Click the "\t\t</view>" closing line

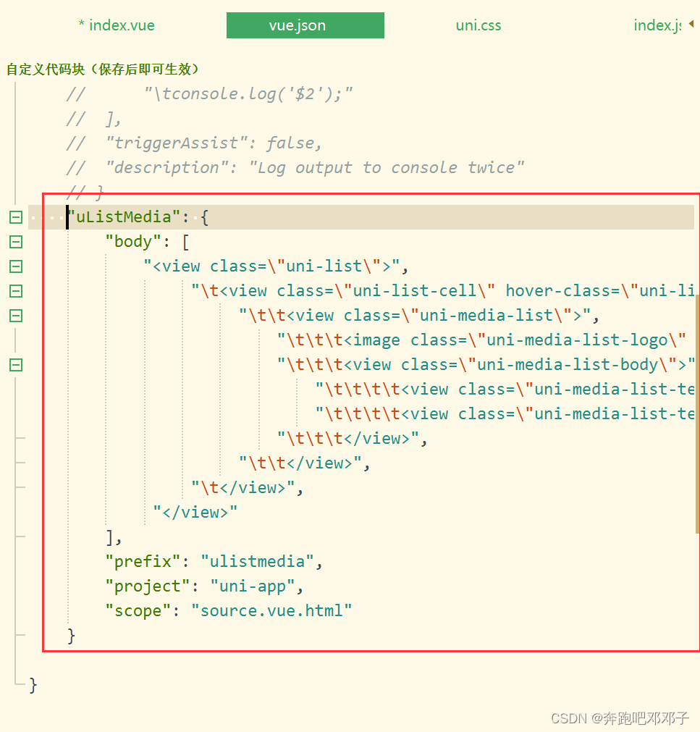(304, 463)
